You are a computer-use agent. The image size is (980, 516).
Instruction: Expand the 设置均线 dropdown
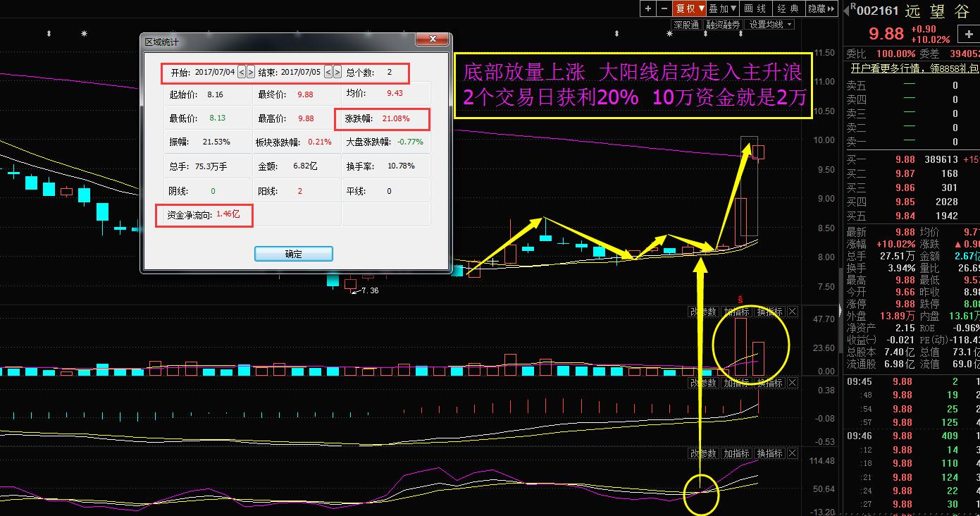pyautogui.click(x=770, y=25)
